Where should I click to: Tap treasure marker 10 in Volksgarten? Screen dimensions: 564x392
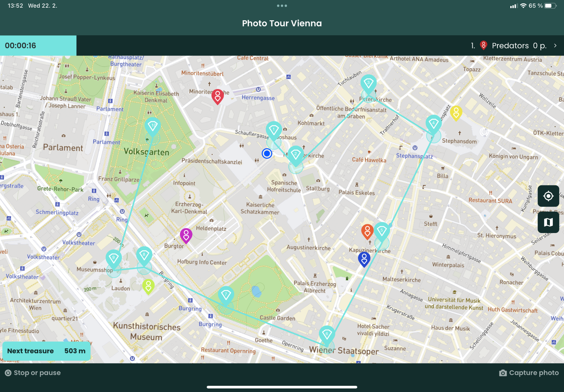coord(153,126)
